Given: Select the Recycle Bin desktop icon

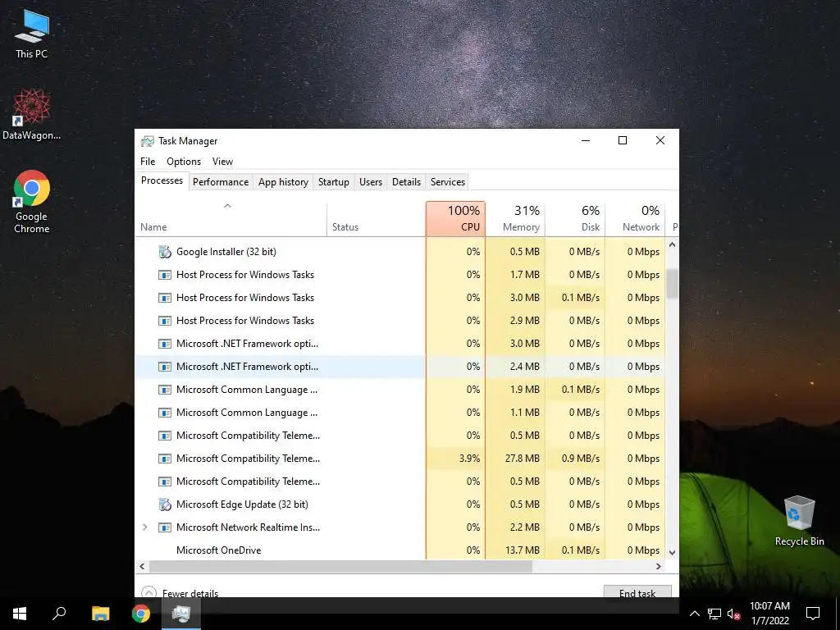Looking at the screenshot, I should point(799,521).
